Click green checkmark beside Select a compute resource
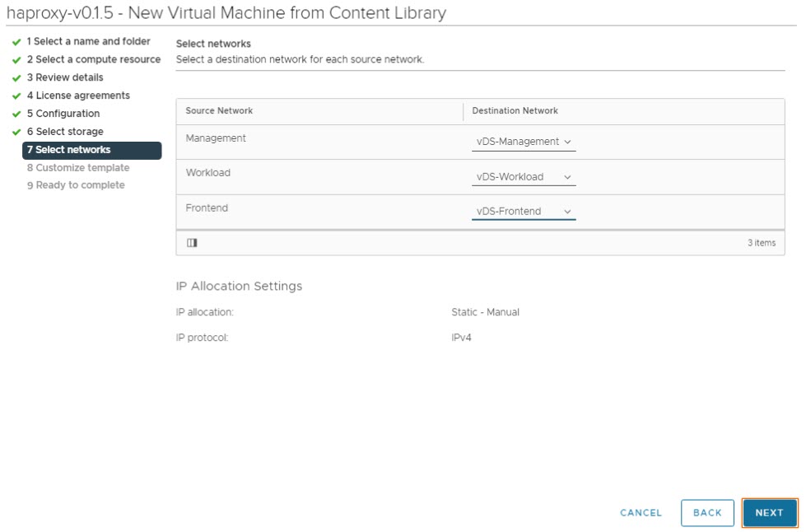Viewport: 806px width, 532px height. pos(16,60)
